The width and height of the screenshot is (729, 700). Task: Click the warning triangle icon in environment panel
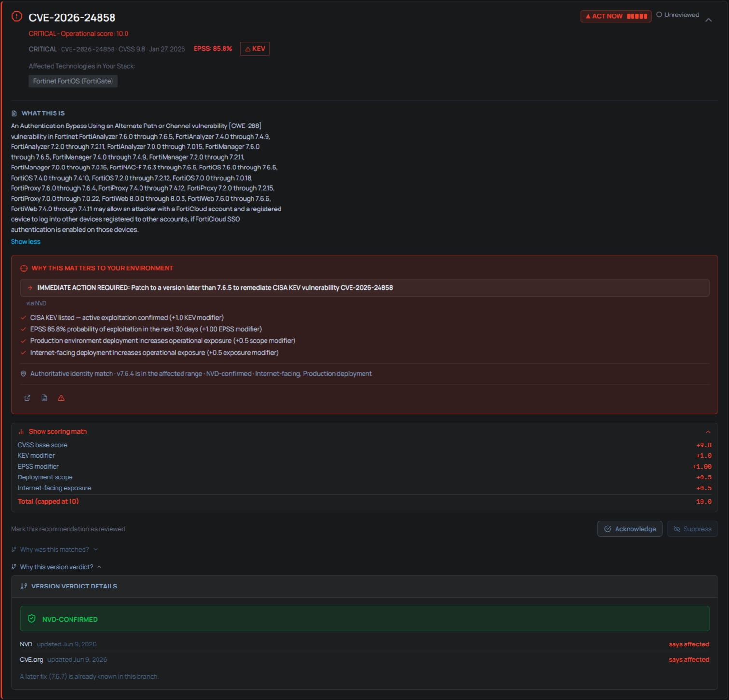point(61,398)
